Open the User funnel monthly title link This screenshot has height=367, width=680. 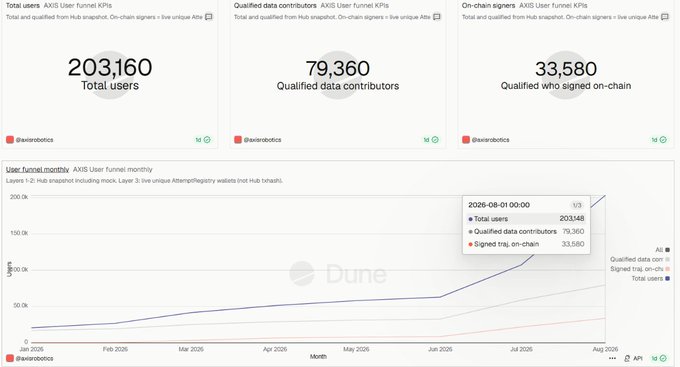click(x=37, y=170)
